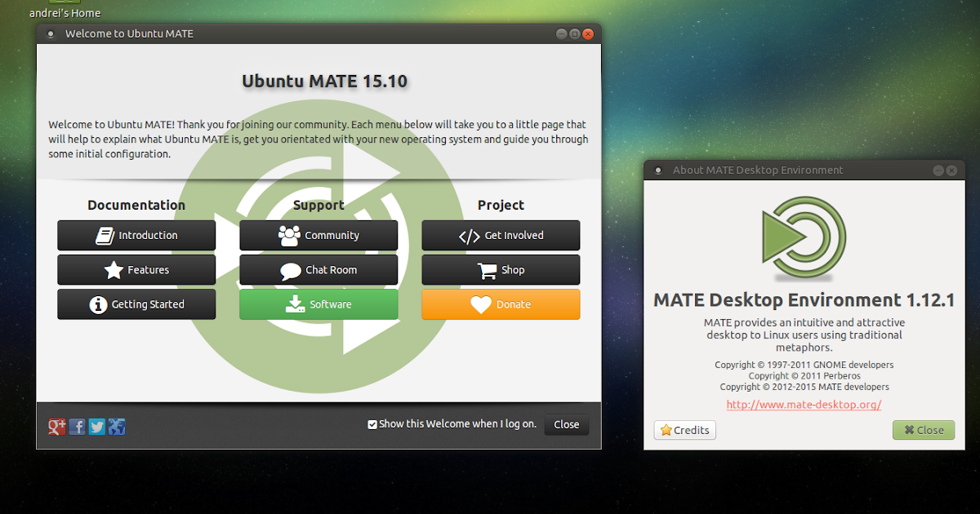The width and height of the screenshot is (980, 514).
Task: Open the About window's window menu button
Action: (657, 170)
